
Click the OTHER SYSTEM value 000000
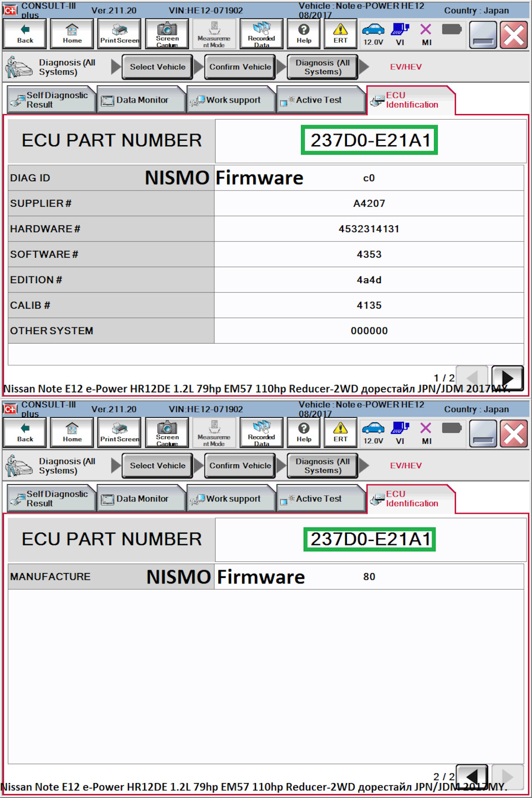pyautogui.click(x=369, y=331)
